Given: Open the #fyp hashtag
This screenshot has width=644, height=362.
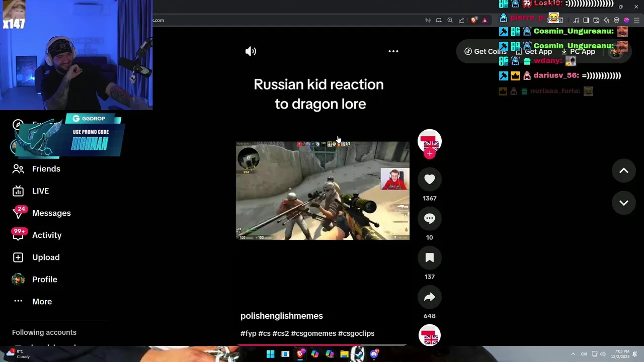Looking at the screenshot, I should coord(249,333).
